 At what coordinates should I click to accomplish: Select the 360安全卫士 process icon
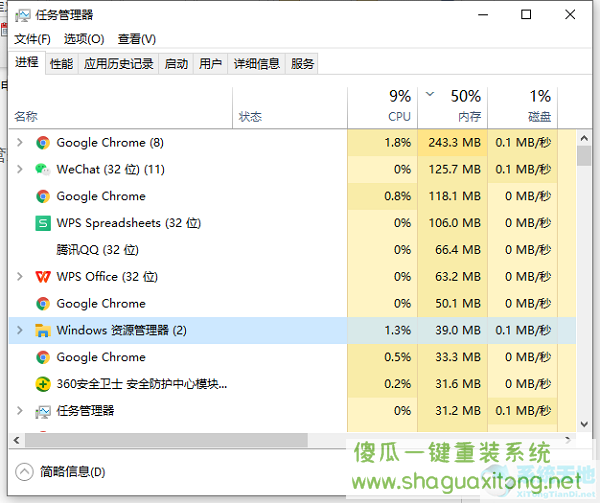[x=43, y=384]
